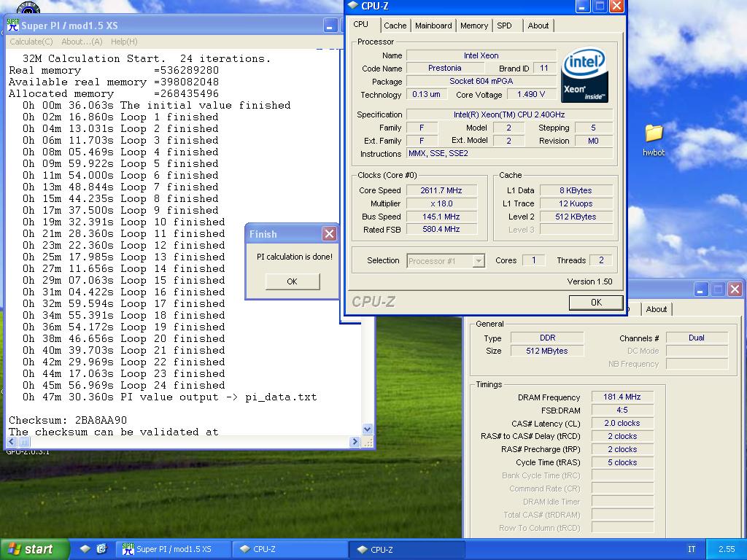Image resolution: width=747 pixels, height=560 pixels.
Task: Click the Version 1.50 label in CPU-Z
Action: tap(589, 281)
